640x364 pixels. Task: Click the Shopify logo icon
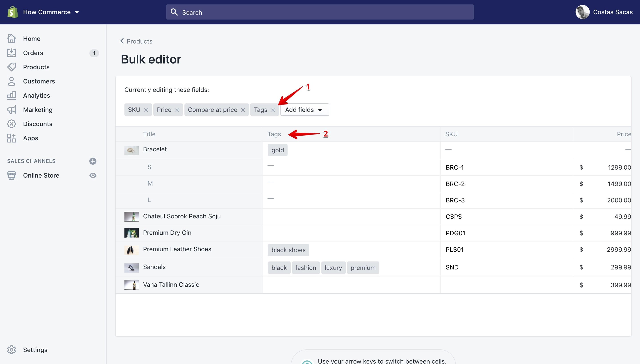(12, 12)
